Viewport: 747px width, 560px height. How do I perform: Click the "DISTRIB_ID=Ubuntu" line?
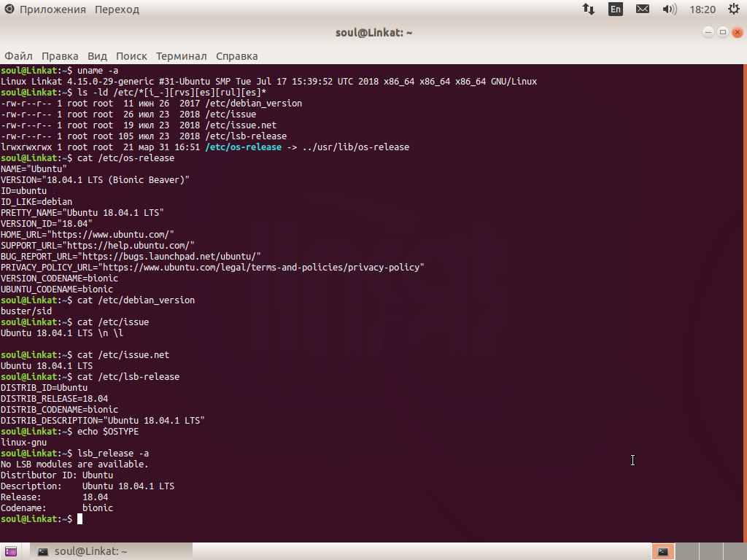pos(44,388)
